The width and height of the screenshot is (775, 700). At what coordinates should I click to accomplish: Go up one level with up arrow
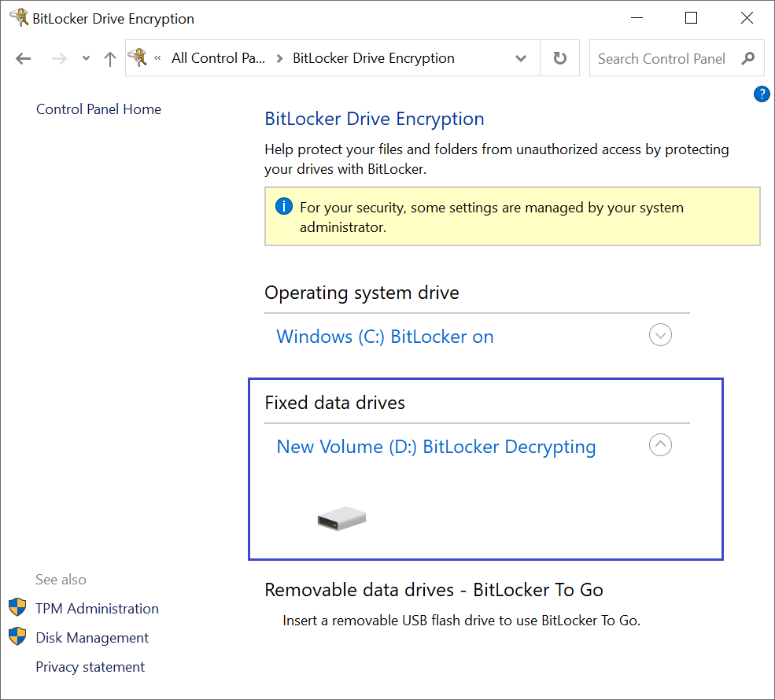pyautogui.click(x=109, y=59)
